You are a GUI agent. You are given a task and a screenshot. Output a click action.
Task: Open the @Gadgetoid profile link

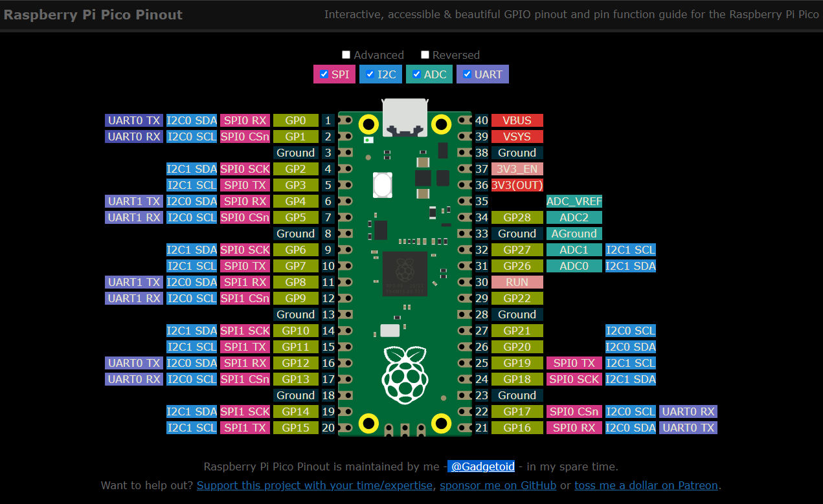tap(482, 466)
